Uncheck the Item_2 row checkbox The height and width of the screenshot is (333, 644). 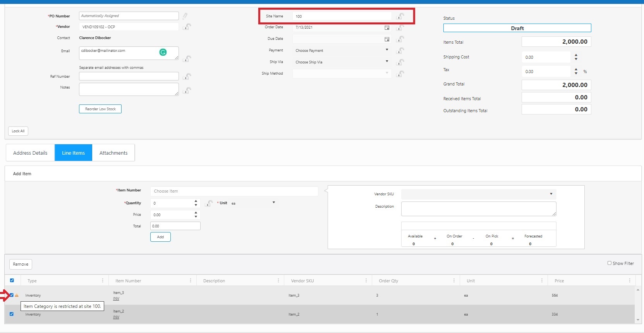12,314
